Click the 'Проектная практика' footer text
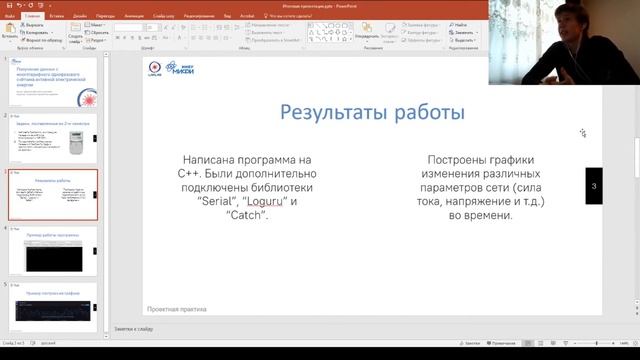 (x=177, y=309)
